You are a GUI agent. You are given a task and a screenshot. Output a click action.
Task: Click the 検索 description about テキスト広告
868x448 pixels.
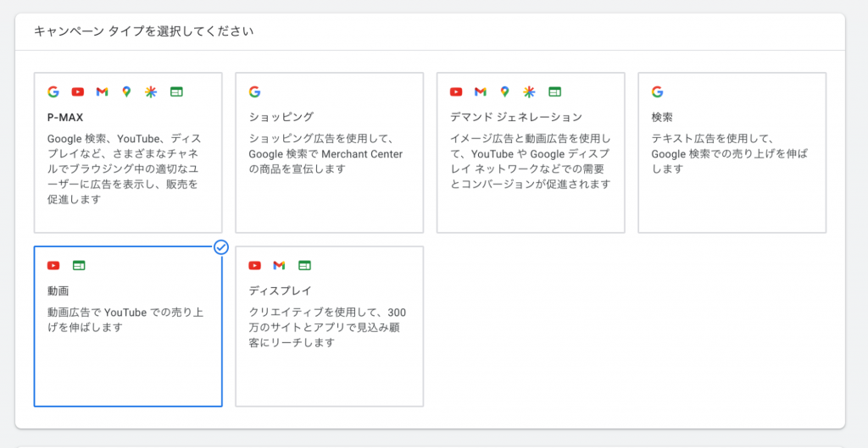[729, 153]
